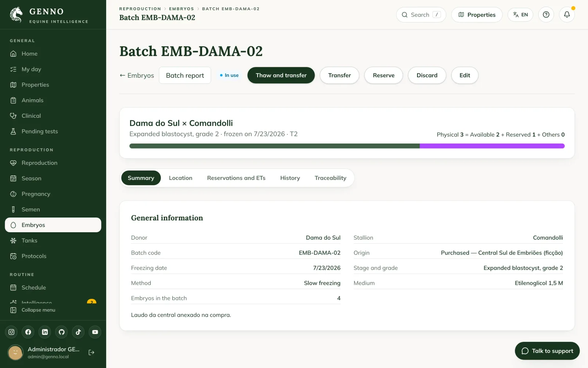Click the admin@genno.local email text

(48, 357)
